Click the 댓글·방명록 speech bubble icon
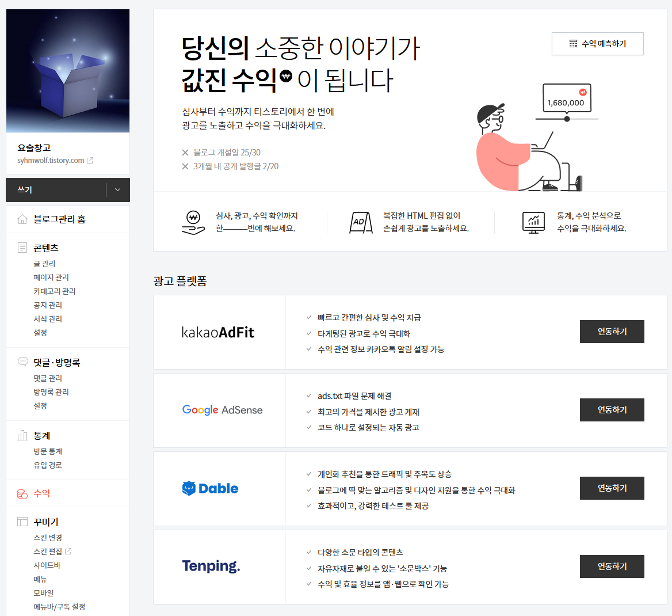Viewport: 672px width, 616px height. pos(22,362)
